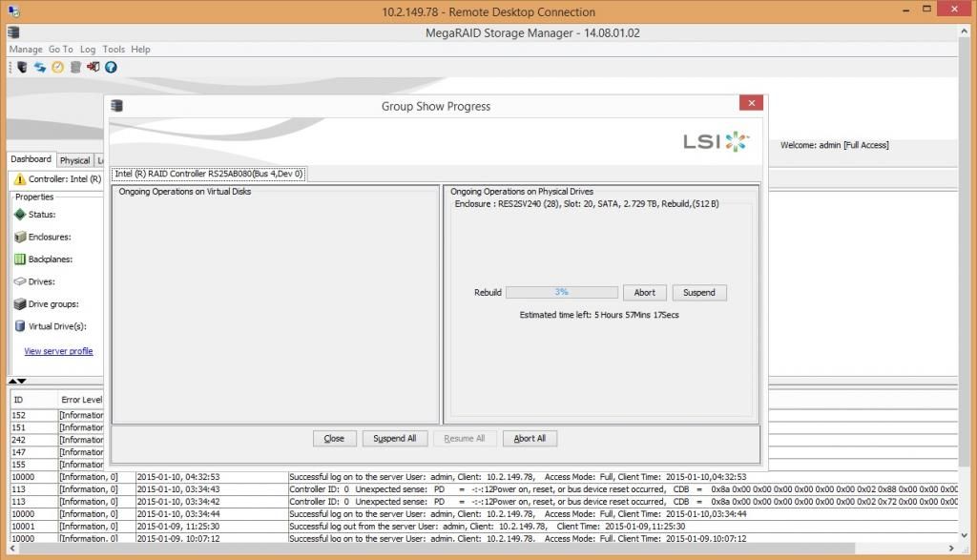
Task: Click the green Backplanes icon
Action: pos(20,259)
